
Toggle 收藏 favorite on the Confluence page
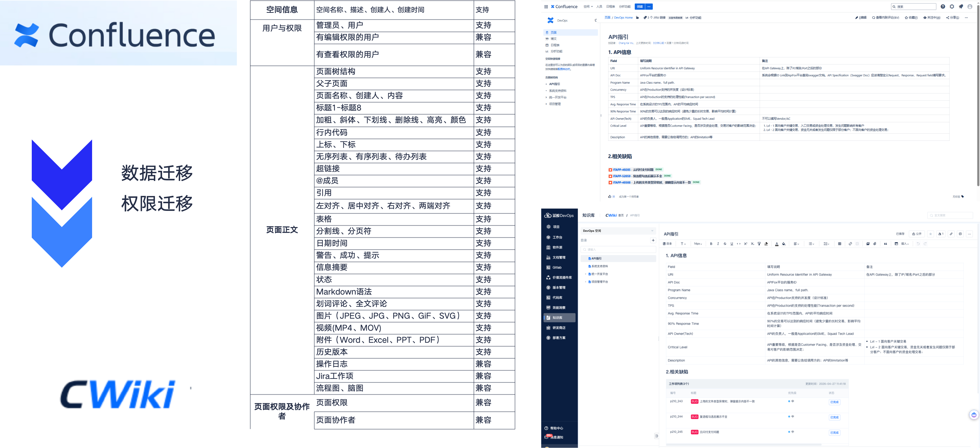pyautogui.click(x=911, y=17)
